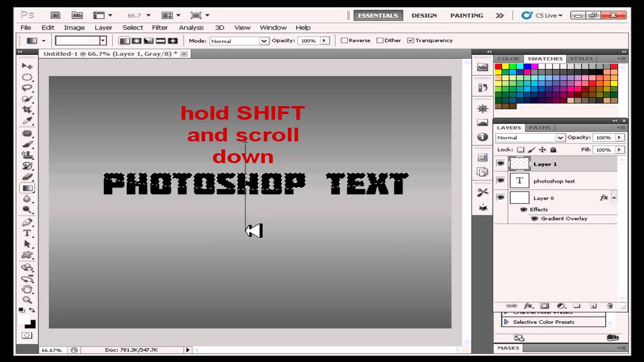
Task: Delete layer with the trash icon
Action: pyautogui.click(x=610, y=306)
